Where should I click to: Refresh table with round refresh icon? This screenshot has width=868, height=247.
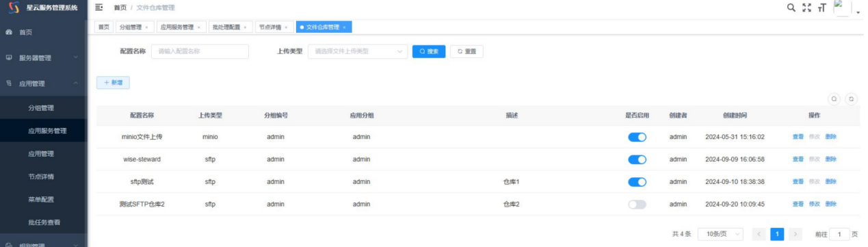pos(852,99)
